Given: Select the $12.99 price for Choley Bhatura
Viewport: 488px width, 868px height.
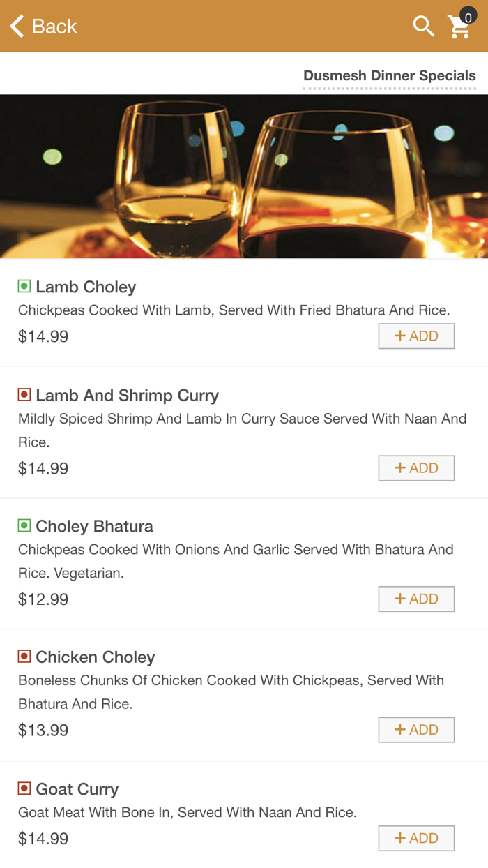Looking at the screenshot, I should point(43,599).
